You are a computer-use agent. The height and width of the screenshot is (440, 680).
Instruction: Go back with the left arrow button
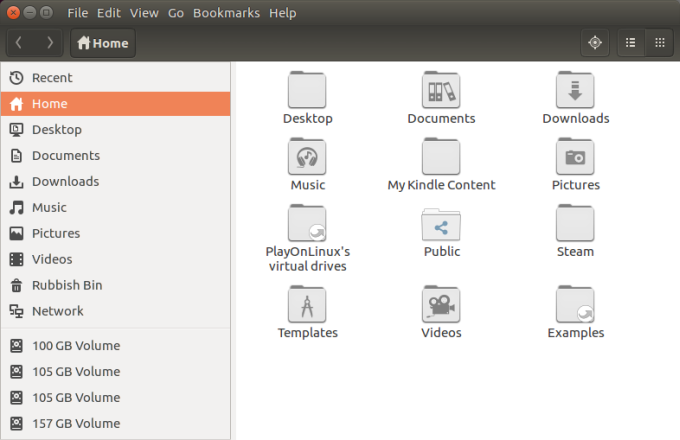[x=19, y=42]
